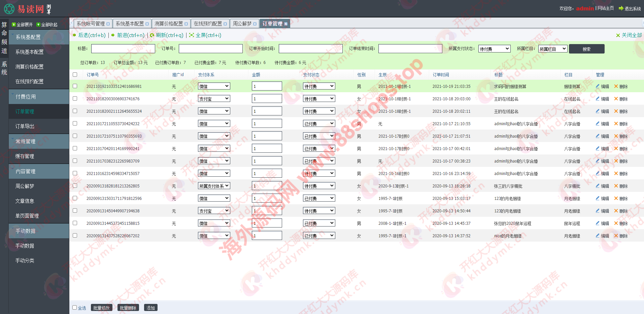Viewport: 644px width, 314px height.
Task: Click the forward arrow icon (前进)
Action: pos(113,35)
